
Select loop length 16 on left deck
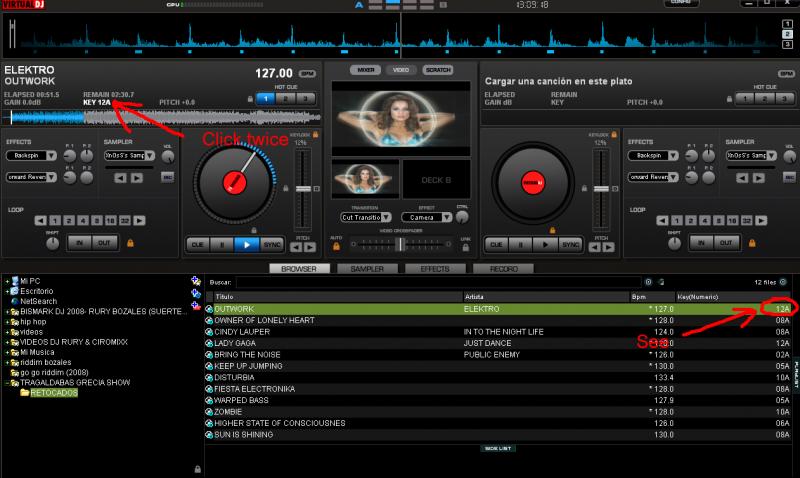click(x=110, y=220)
